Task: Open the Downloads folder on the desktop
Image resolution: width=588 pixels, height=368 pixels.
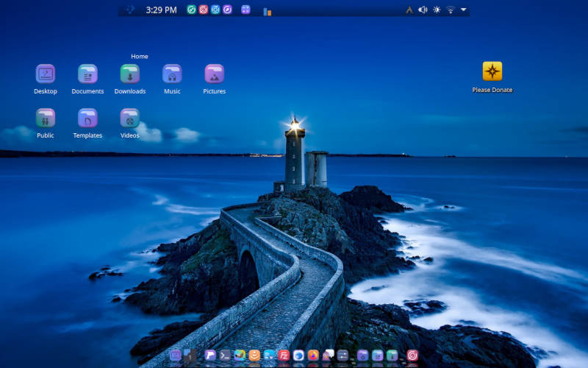Action: point(129,74)
